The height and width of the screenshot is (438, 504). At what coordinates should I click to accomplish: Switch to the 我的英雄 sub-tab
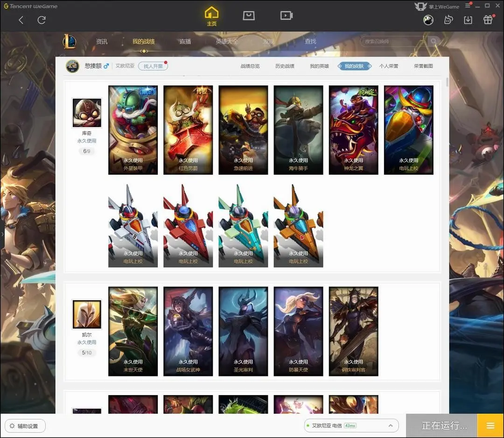click(320, 66)
